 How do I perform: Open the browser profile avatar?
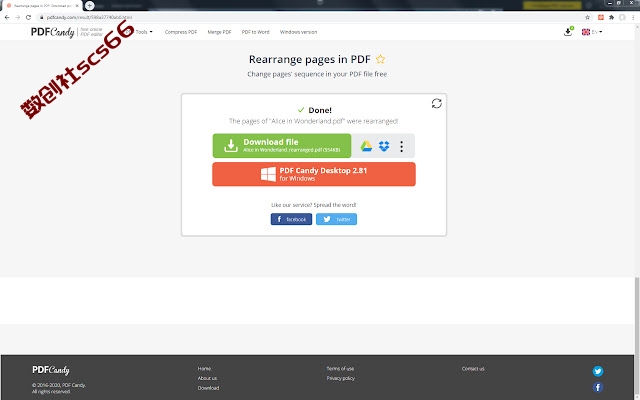(622, 17)
